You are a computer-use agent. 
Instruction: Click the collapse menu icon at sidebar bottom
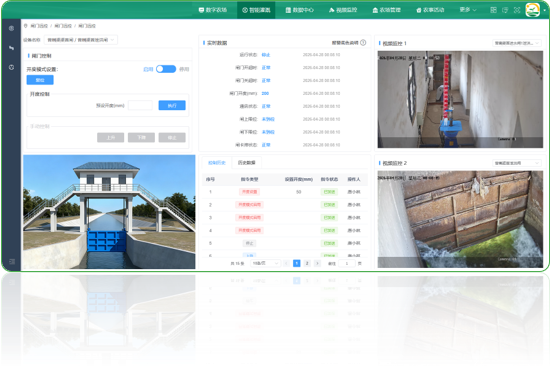click(12, 261)
